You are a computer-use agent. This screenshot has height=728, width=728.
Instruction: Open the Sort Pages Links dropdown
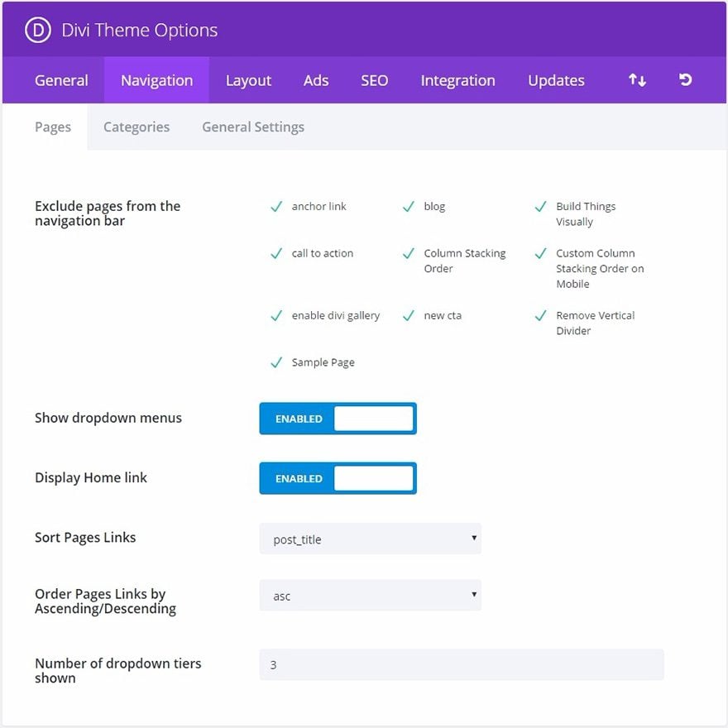pos(370,539)
